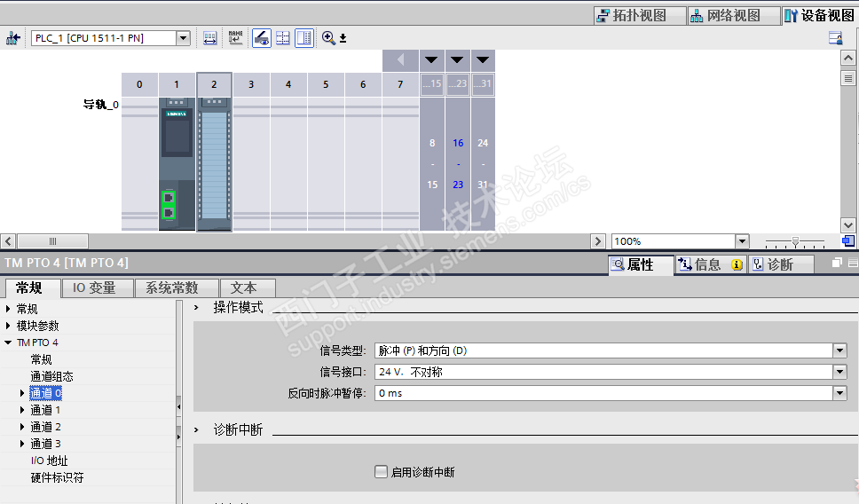Click the horizontal scrollbar thumb
This screenshot has height=504, width=859.
pos(52,241)
